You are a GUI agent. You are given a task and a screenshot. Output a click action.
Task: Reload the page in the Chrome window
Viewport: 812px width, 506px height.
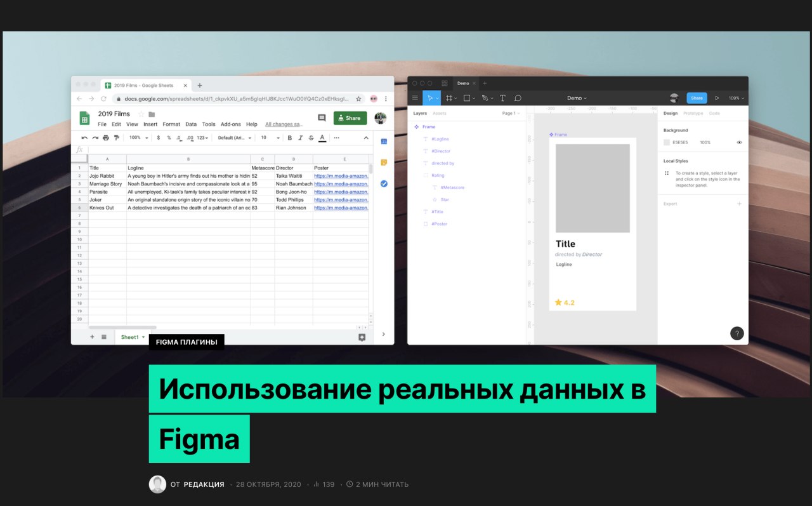[103, 99]
